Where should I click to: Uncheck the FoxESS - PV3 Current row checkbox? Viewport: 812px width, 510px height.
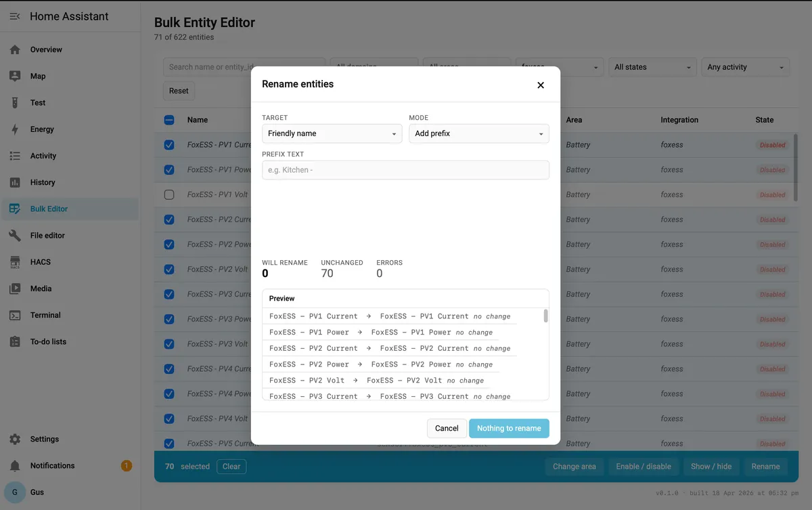point(169,294)
